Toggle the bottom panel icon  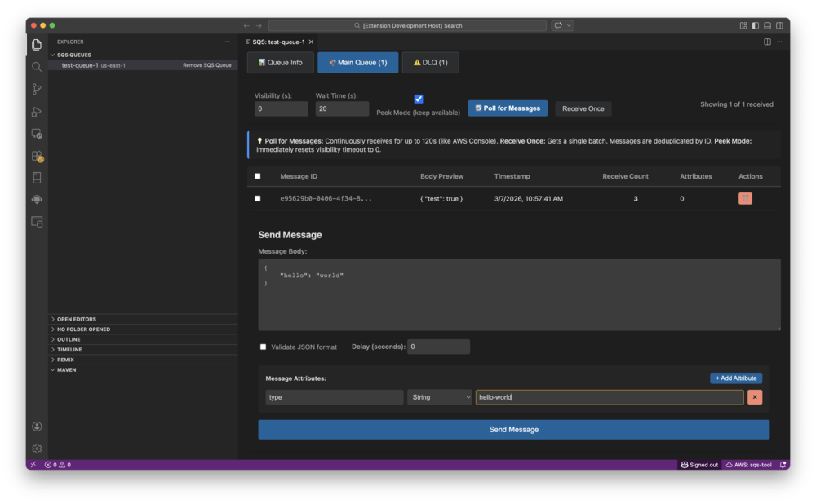[767, 25]
